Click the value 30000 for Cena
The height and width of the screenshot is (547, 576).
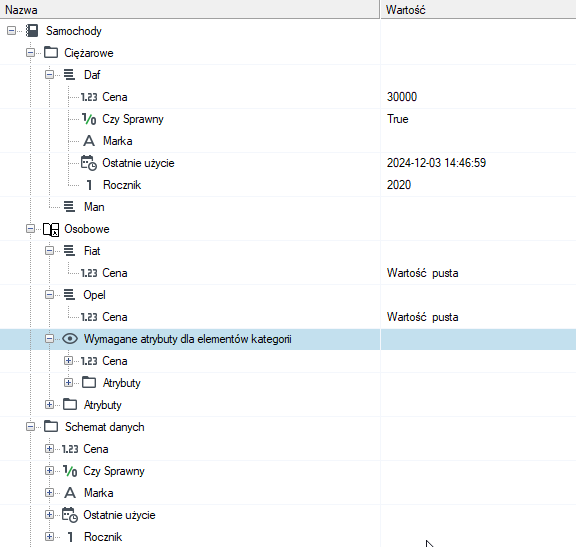(402, 97)
